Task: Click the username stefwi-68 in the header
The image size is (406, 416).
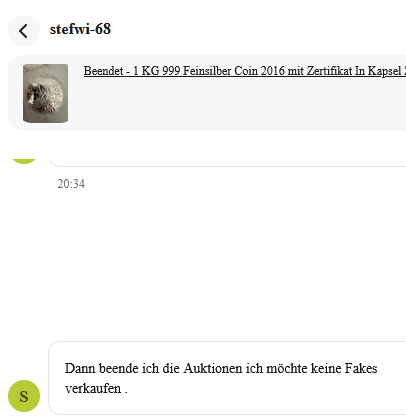Action: tap(80, 29)
